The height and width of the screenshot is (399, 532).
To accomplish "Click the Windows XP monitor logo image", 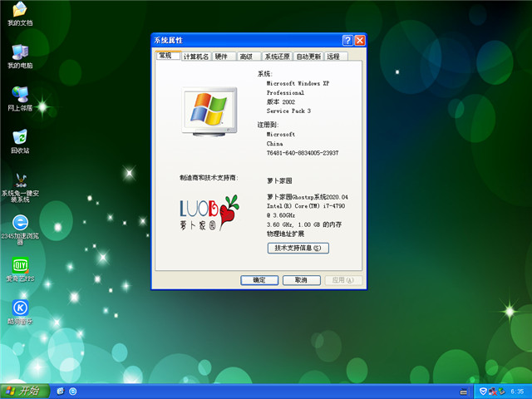I will [209, 111].
